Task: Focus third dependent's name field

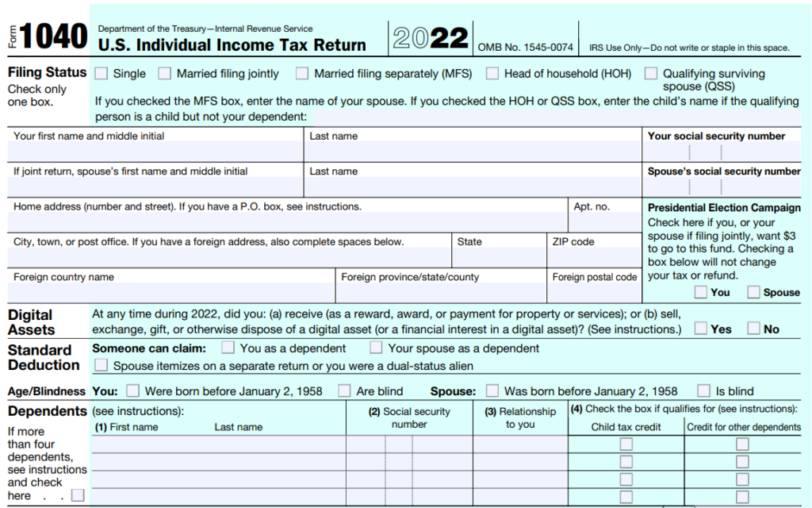Action: pos(219,479)
